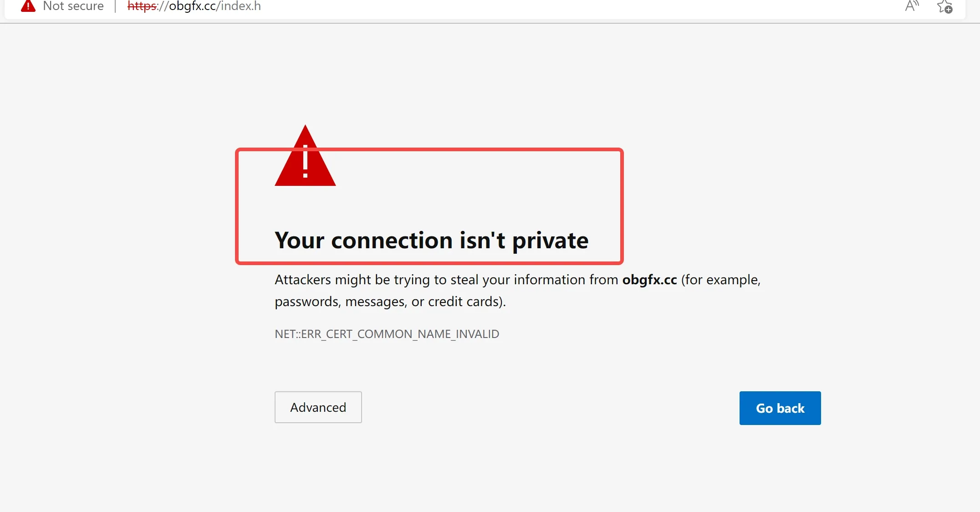
Task: Click the "passwords, messages, or credit cards" line
Action: click(390, 302)
